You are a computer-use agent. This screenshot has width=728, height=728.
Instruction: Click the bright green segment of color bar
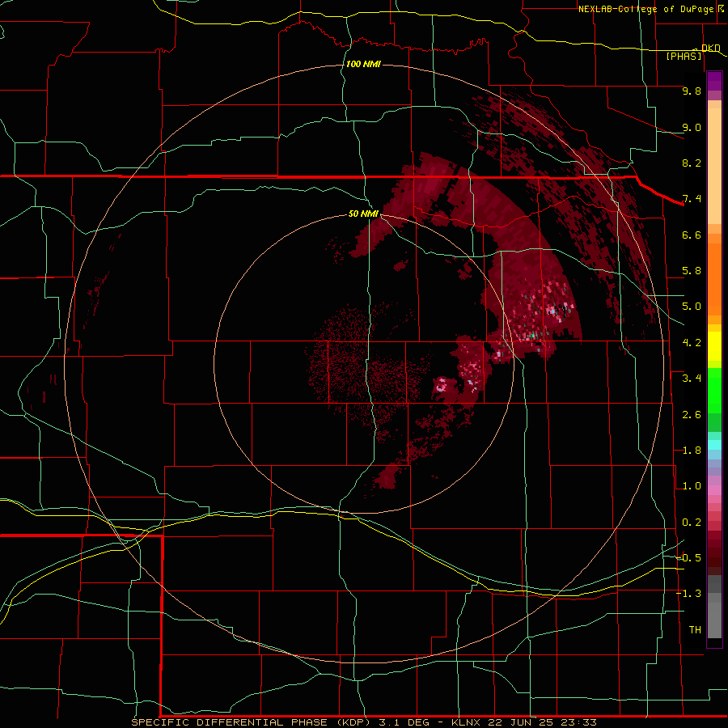(x=714, y=391)
